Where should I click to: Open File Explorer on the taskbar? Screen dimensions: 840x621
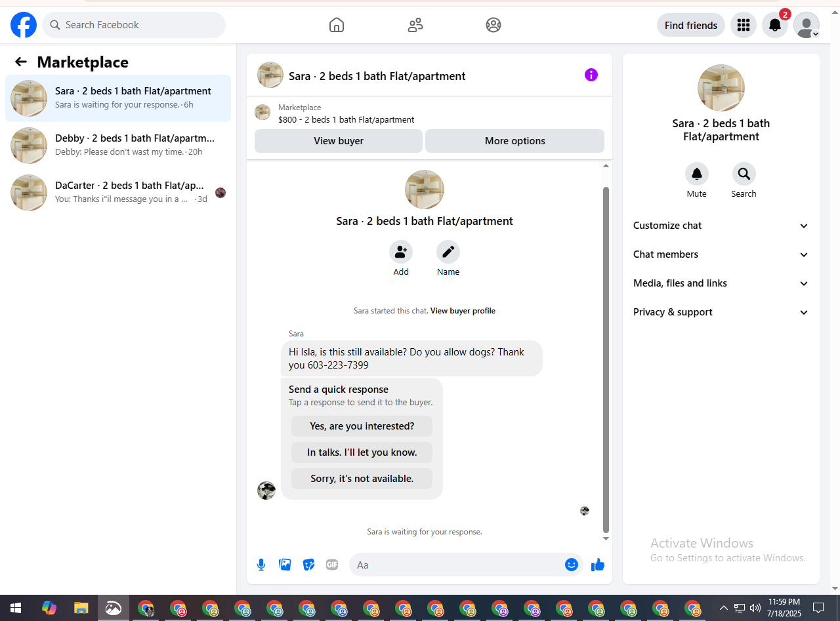[81, 608]
